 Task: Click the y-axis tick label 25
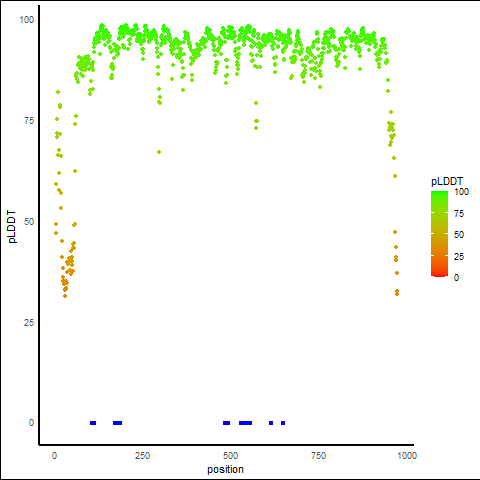tap(29, 323)
